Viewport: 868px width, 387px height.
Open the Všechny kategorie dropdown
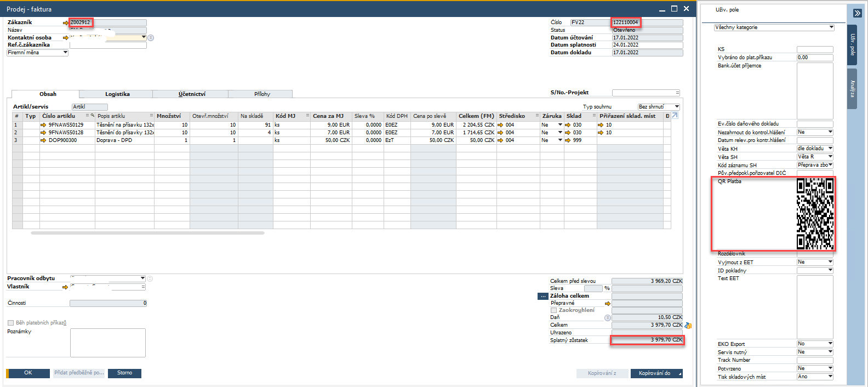point(831,27)
